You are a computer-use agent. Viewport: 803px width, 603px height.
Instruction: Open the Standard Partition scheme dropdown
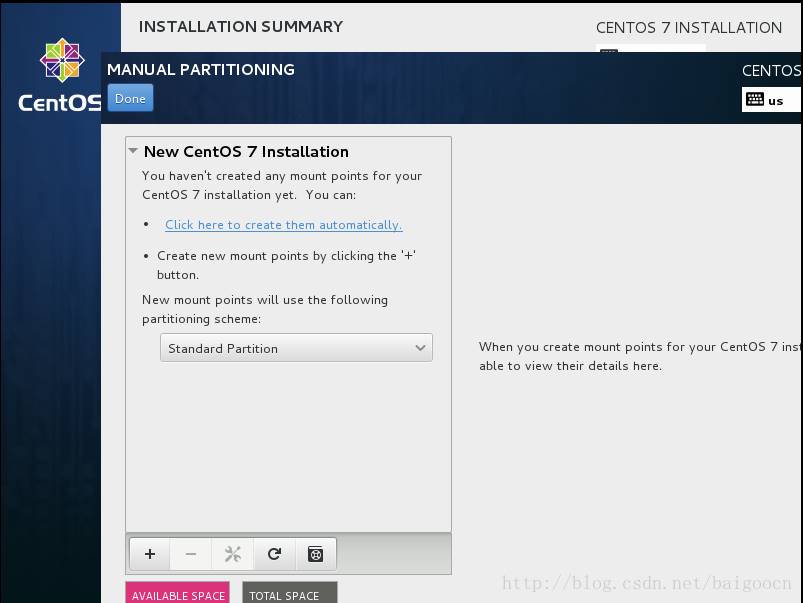click(x=296, y=348)
